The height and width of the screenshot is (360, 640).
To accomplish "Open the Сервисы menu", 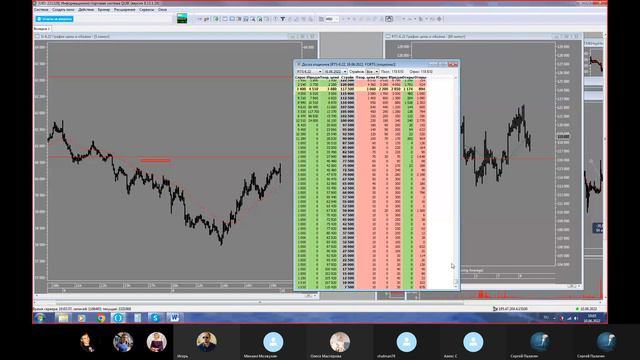I will click(147, 9).
